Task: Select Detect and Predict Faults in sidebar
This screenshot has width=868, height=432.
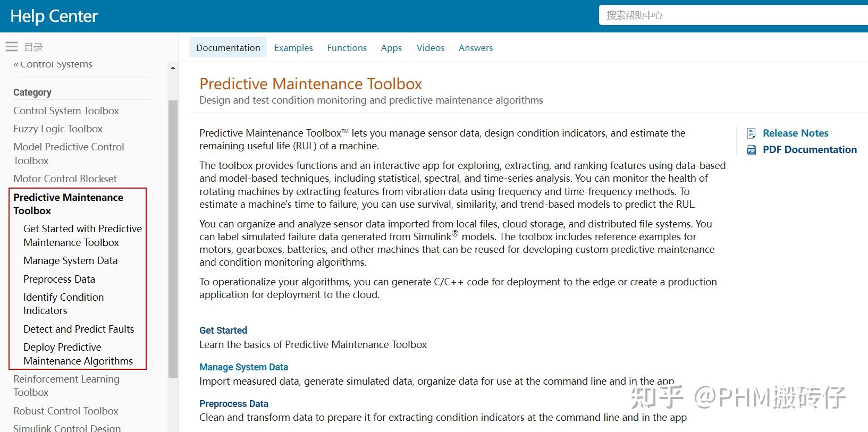Action: 79,329
